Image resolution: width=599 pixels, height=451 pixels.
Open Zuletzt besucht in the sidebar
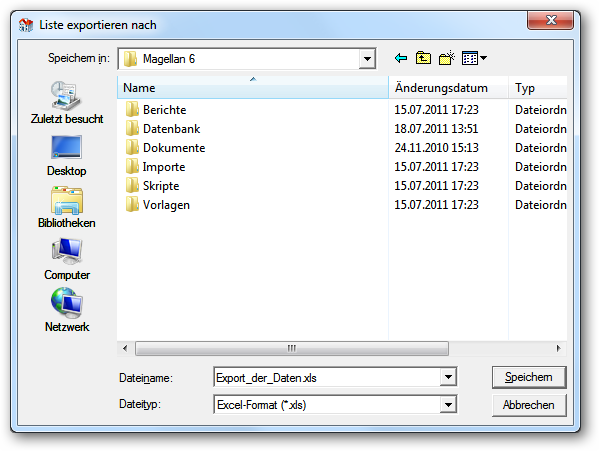point(66,102)
